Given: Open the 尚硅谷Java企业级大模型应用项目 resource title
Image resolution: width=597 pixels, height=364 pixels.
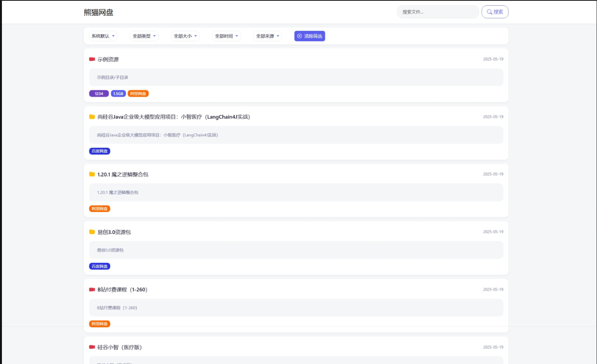Looking at the screenshot, I should pyautogui.click(x=174, y=117).
